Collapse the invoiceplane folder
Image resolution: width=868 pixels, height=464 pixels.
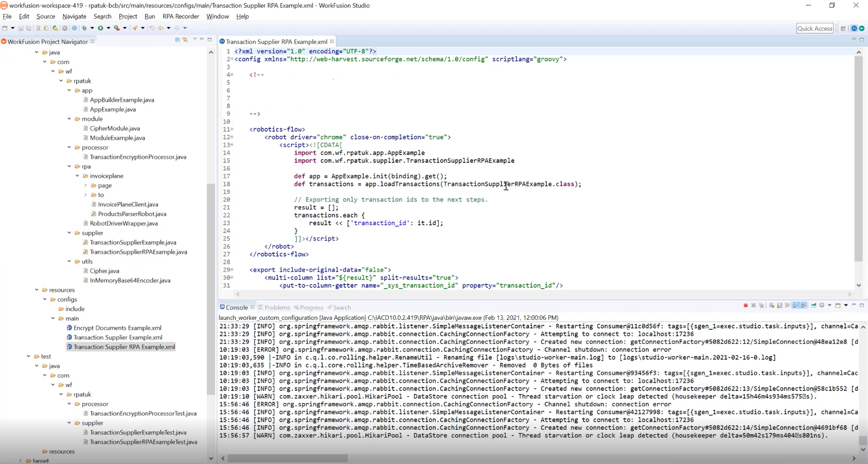pos(77,176)
